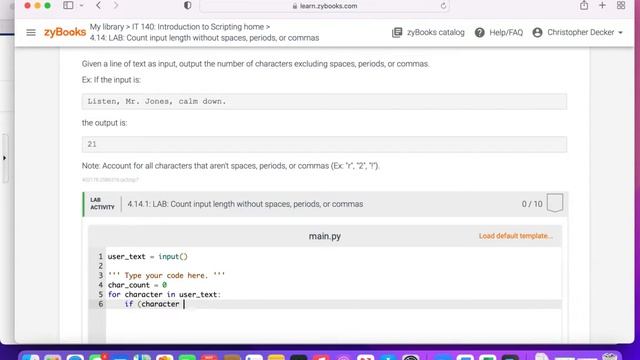Click the zyBooks logo
640x360 pixels.
65,32
